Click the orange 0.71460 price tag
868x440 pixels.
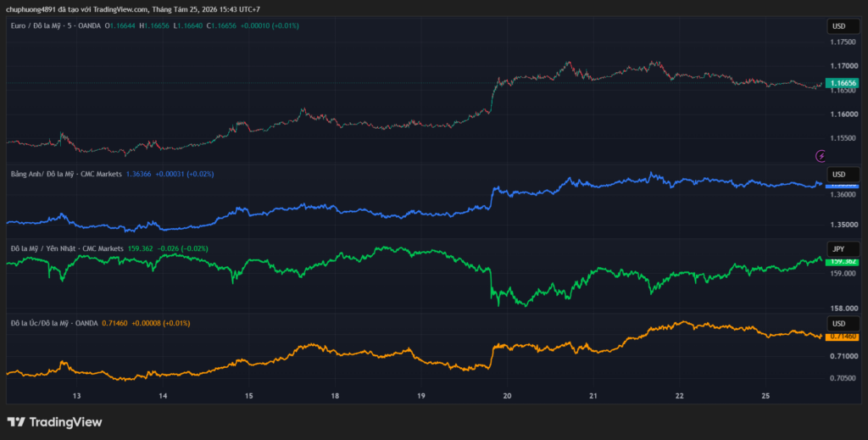coord(842,337)
